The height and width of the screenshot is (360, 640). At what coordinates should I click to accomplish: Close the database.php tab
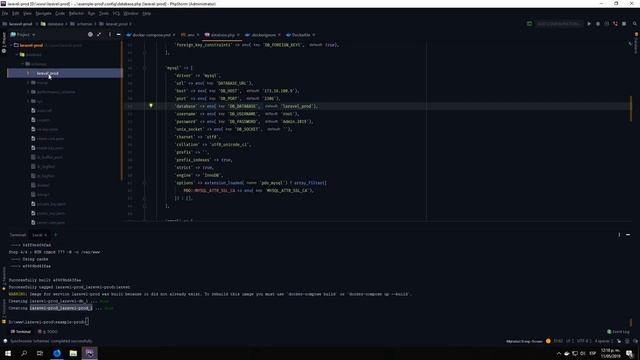(x=238, y=35)
